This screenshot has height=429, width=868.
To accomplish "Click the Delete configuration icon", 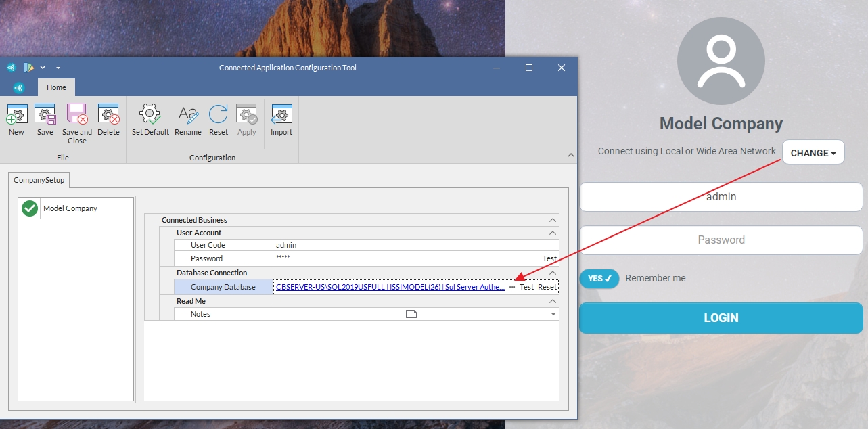I will (108, 114).
